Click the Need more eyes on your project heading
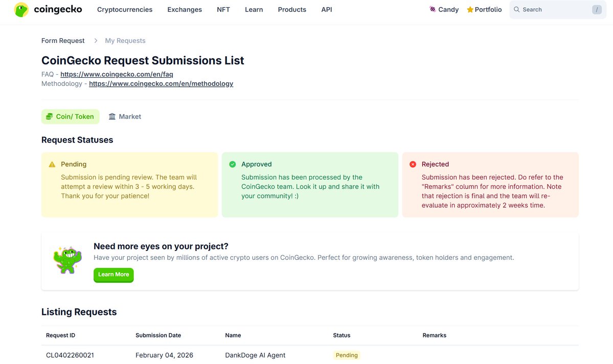 point(161,246)
